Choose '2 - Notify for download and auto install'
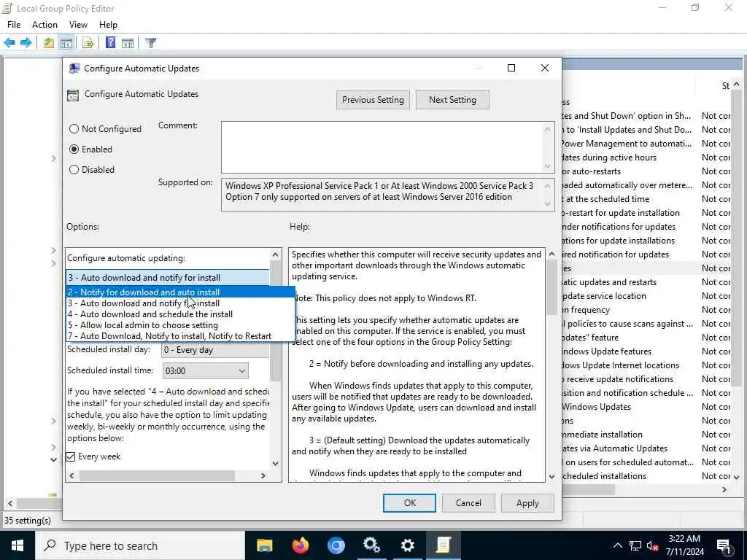The image size is (747, 560). click(x=180, y=292)
